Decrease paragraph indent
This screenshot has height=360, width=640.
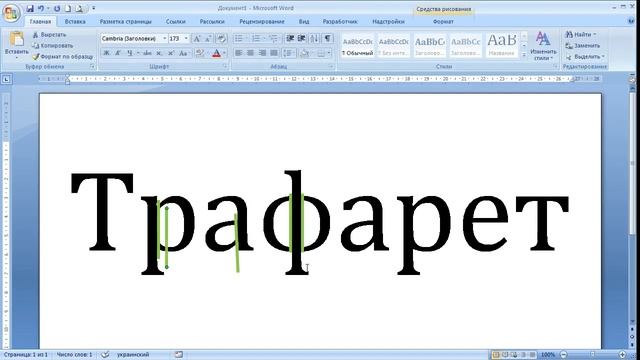290,39
